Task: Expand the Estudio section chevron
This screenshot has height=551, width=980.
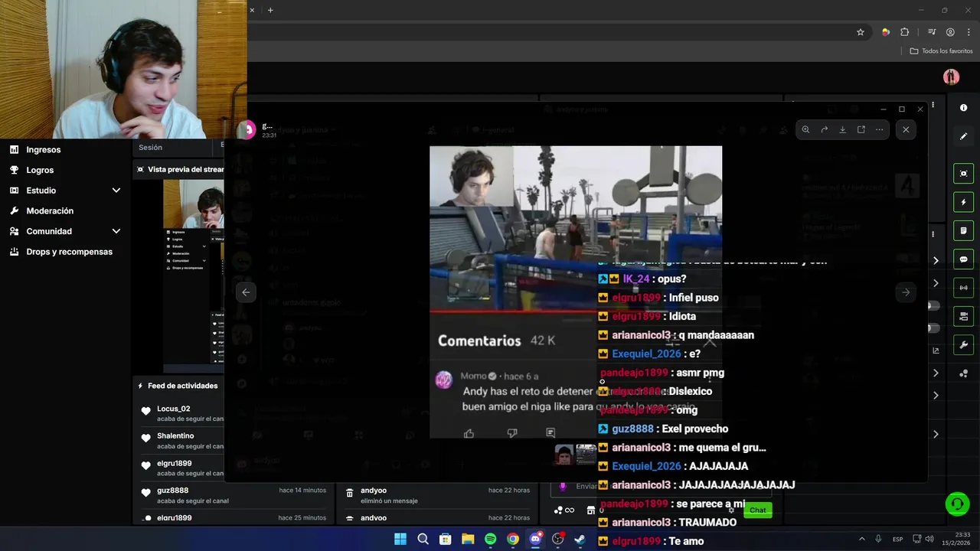Action: tap(116, 191)
